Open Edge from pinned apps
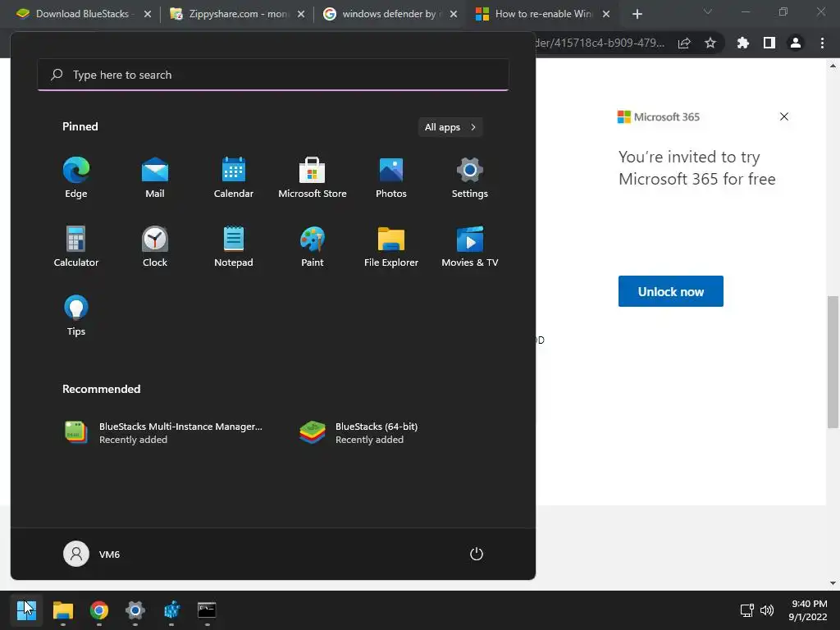This screenshot has width=840, height=630. (76, 178)
